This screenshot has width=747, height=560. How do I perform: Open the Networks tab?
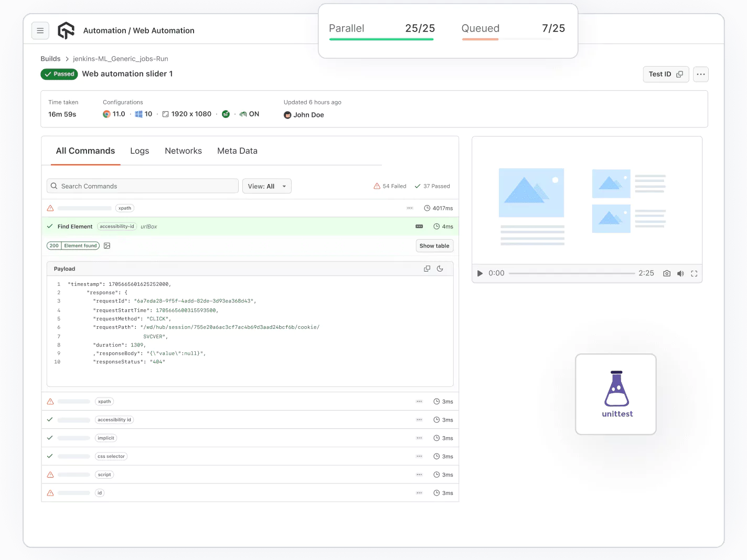pos(183,151)
